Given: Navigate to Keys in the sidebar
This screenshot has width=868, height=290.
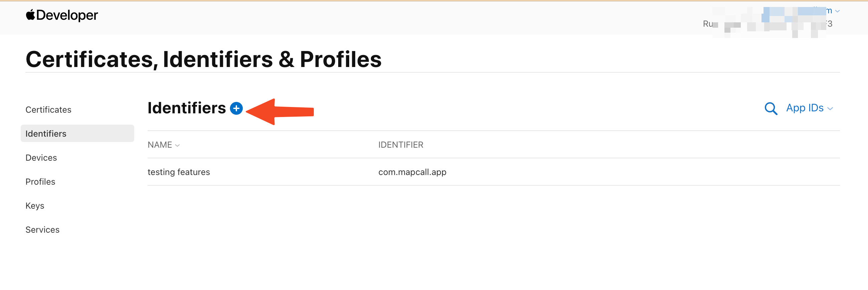Looking at the screenshot, I should click(x=35, y=206).
